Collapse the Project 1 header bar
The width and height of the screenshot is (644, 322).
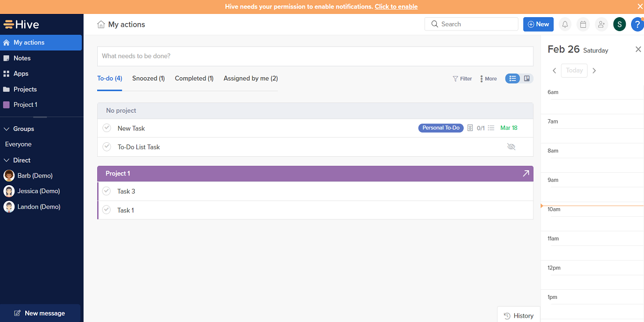(x=315, y=173)
